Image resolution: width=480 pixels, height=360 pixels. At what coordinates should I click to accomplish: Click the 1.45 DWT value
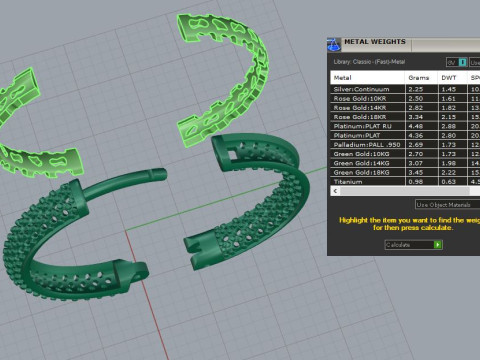449,89
